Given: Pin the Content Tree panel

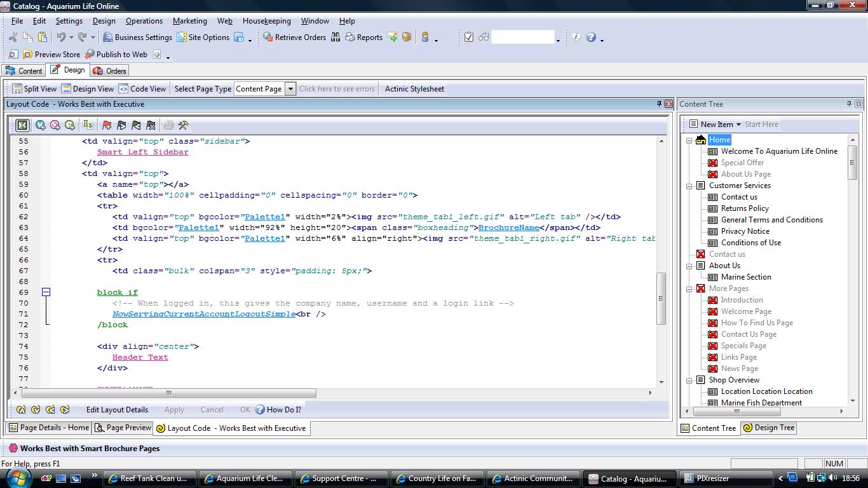Looking at the screenshot, I should coord(849,104).
